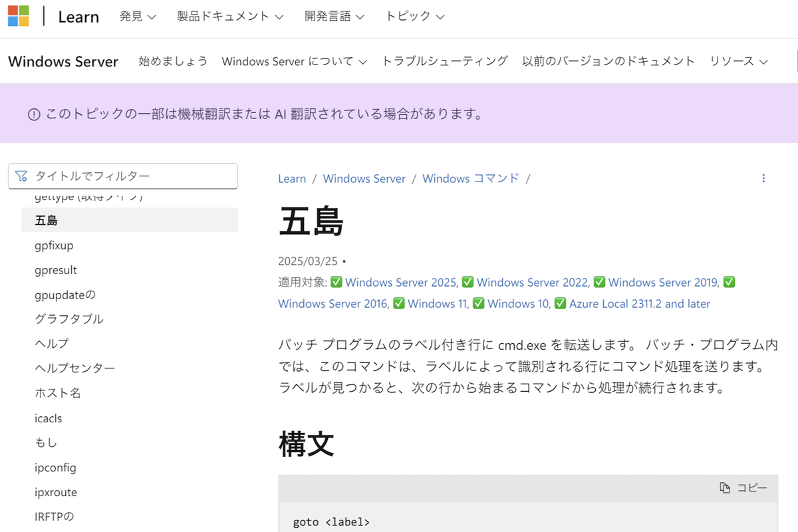Open the page actions ellipsis menu
The height and width of the screenshot is (532, 798).
(763, 178)
